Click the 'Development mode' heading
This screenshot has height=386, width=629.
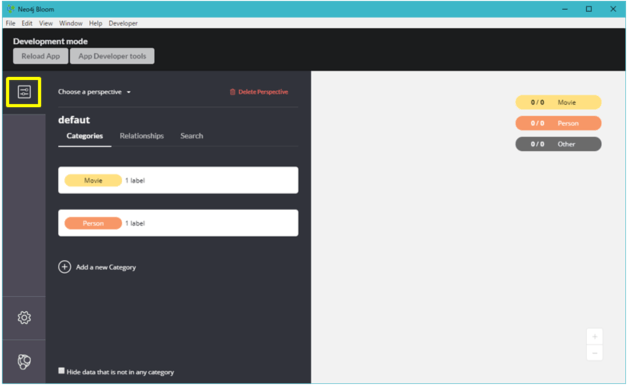50,41
